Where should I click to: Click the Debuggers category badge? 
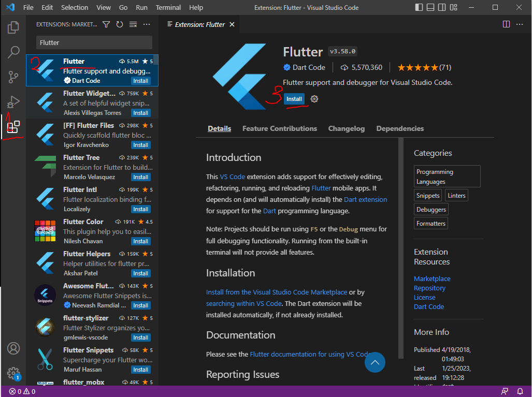coord(430,209)
